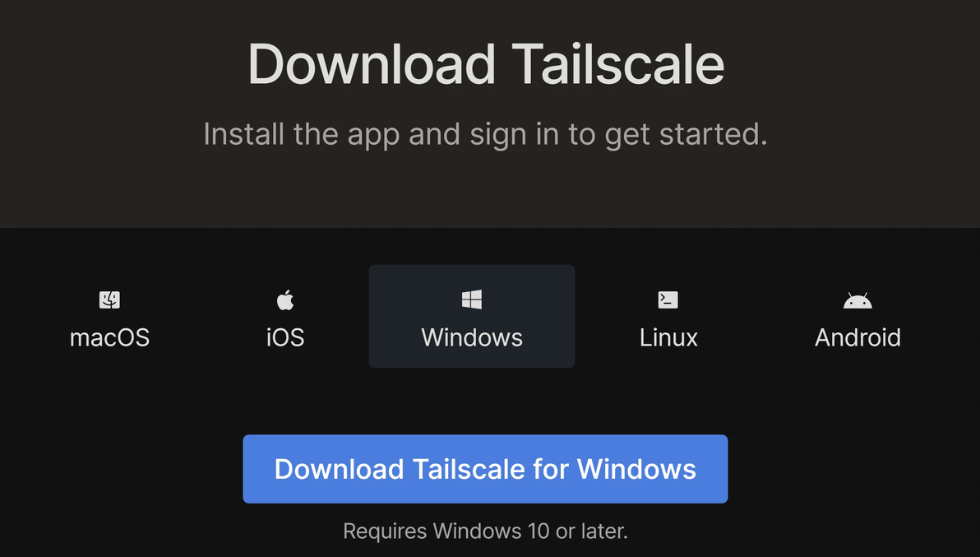Select the Windows platform label

472,337
